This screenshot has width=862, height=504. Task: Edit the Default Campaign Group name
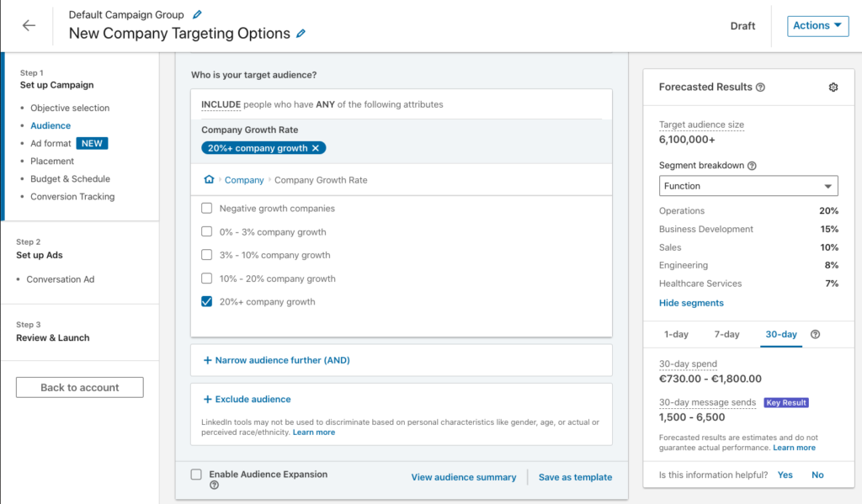coord(198,13)
